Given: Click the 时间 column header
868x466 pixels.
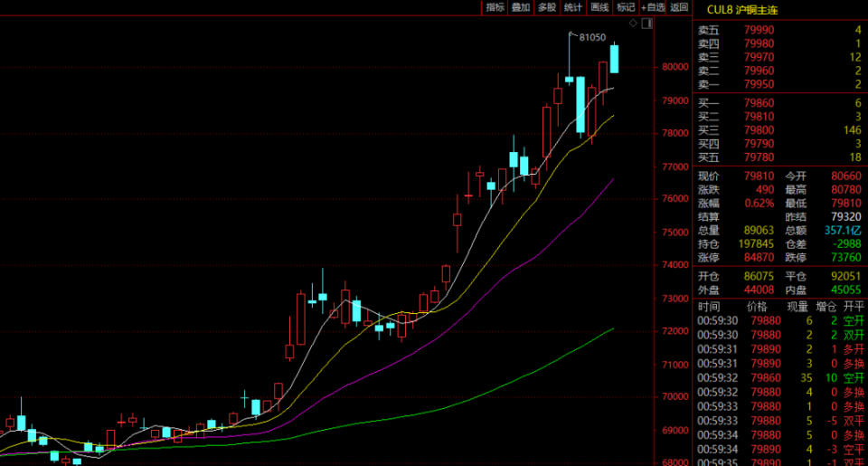Looking at the screenshot, I should pyautogui.click(x=709, y=307).
